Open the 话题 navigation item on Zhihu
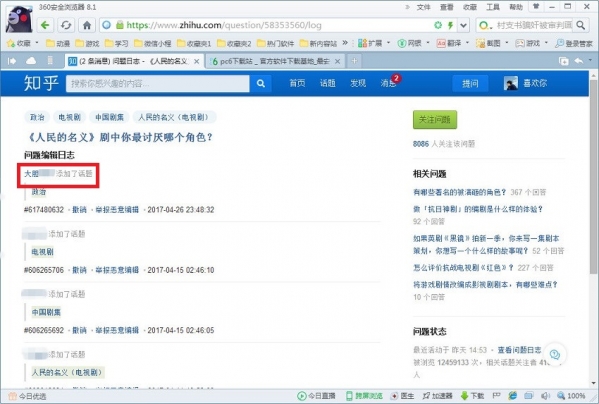 point(327,83)
